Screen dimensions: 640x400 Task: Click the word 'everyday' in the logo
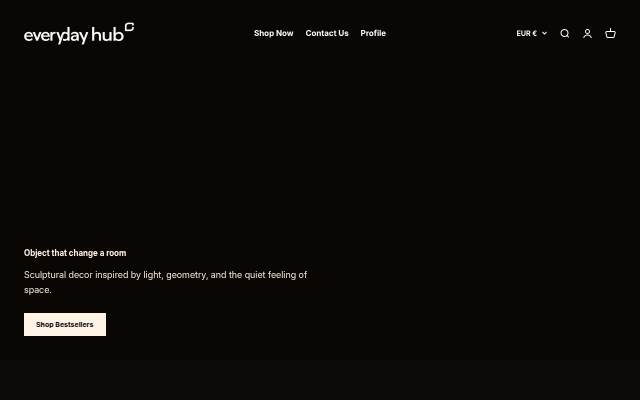click(x=56, y=36)
